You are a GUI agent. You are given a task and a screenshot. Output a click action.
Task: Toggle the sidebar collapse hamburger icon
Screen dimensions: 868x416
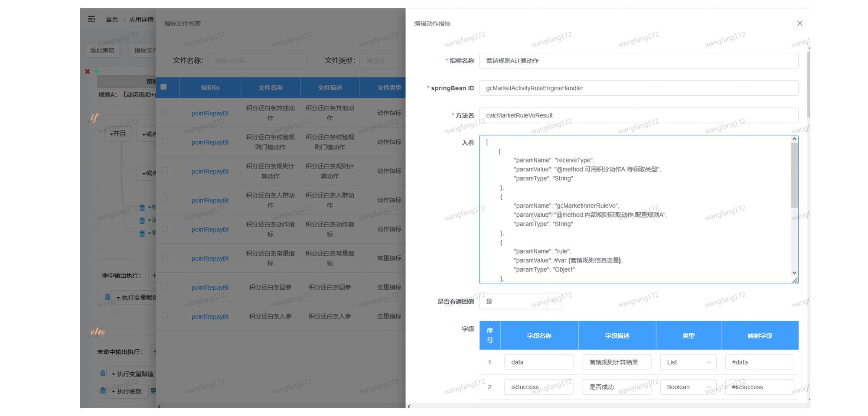tap(91, 19)
